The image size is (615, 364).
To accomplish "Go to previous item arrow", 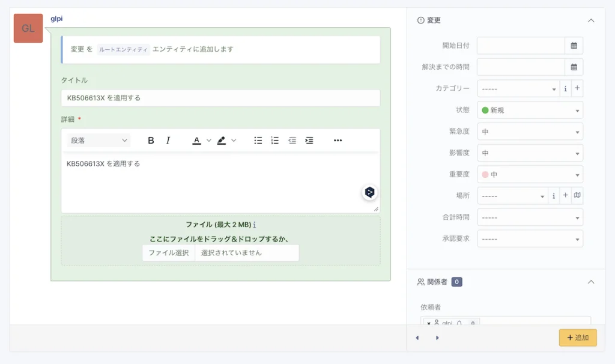I will [417, 338].
